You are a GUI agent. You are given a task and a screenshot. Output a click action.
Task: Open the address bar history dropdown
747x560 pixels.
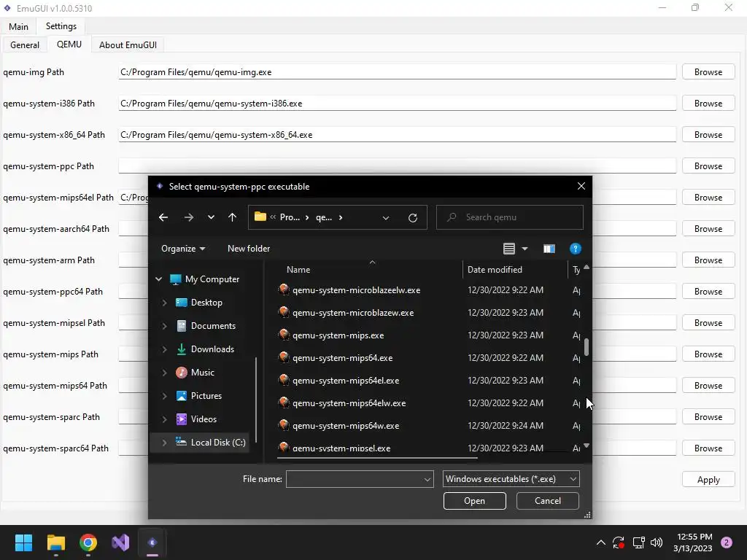pyautogui.click(x=386, y=217)
